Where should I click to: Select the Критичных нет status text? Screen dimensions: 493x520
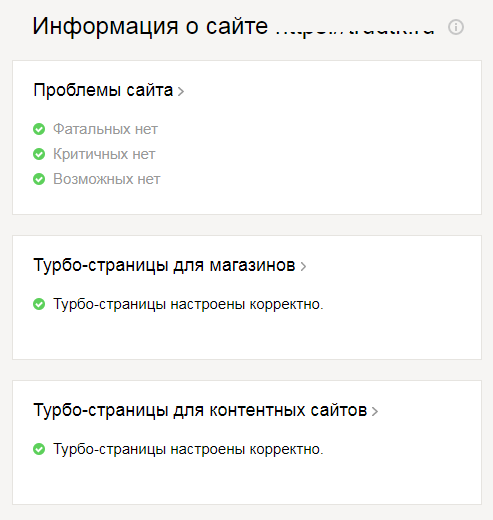tap(104, 154)
